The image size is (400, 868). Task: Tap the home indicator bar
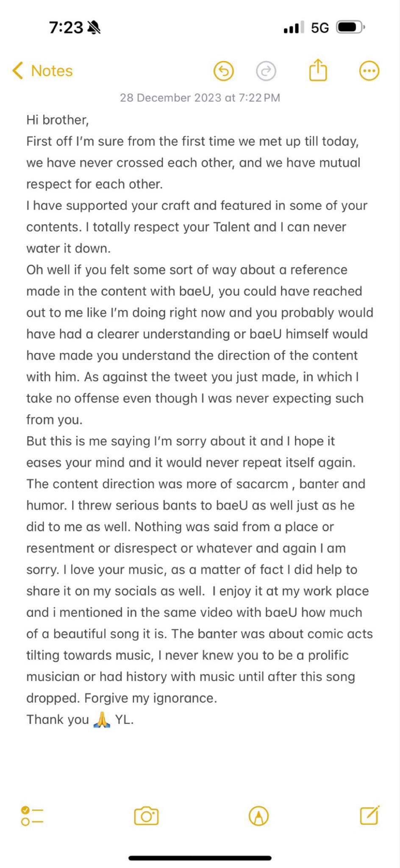point(200,858)
